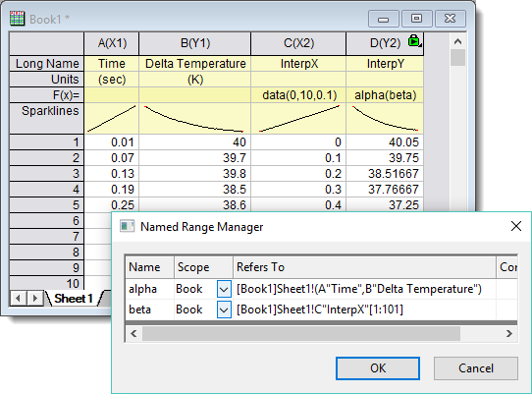Viewport: 532px width, 394px height.
Task: Click formula cell 'alpha(beta)'
Action: pos(385,95)
